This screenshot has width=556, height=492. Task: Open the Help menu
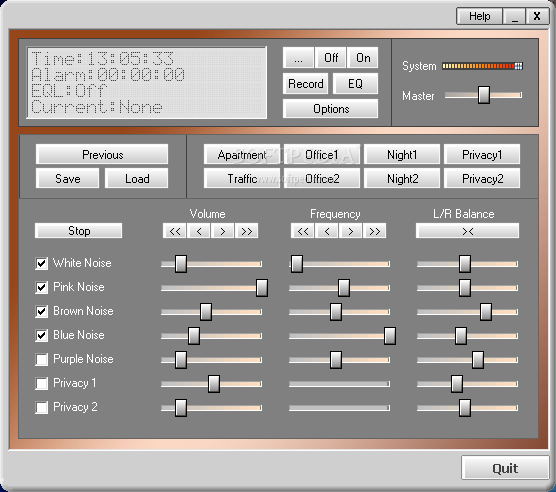[479, 16]
